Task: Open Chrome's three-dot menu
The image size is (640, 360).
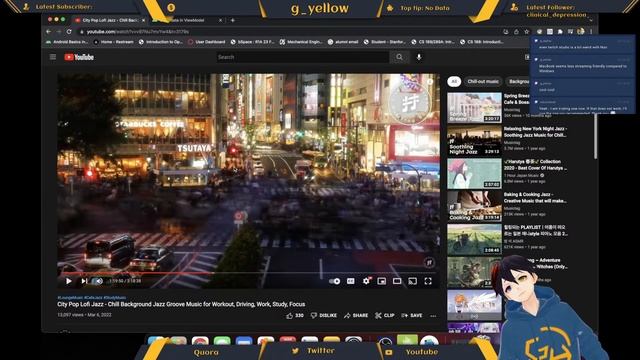Action: tap(591, 31)
